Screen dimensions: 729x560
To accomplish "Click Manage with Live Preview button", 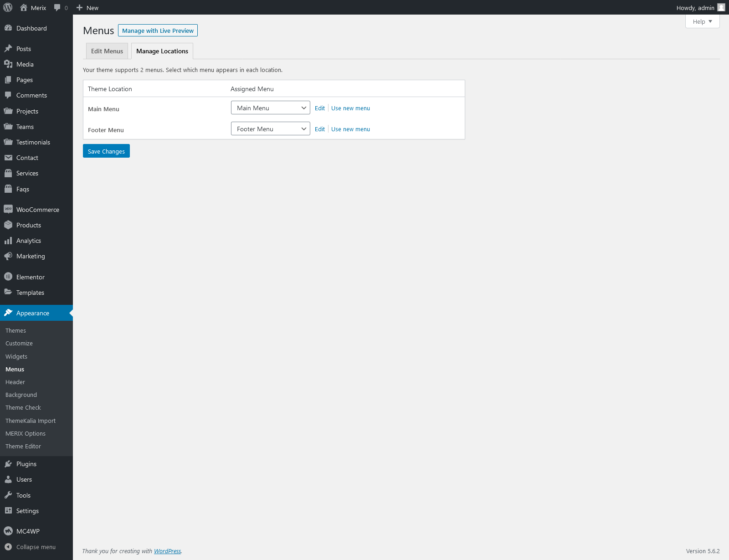I will [x=158, y=31].
